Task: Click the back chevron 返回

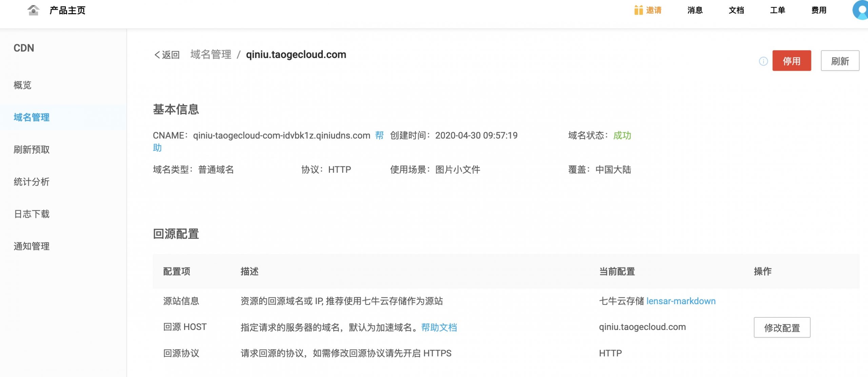Action: click(x=166, y=55)
